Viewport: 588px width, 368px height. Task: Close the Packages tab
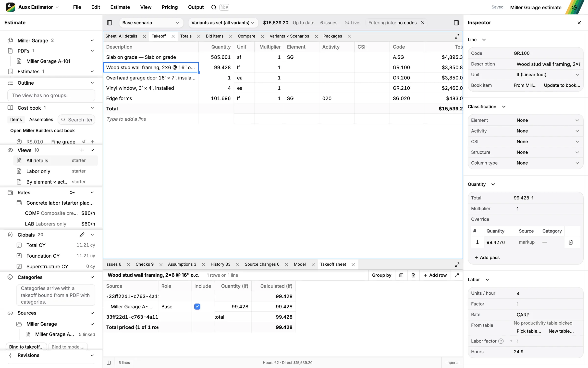tap(349, 36)
